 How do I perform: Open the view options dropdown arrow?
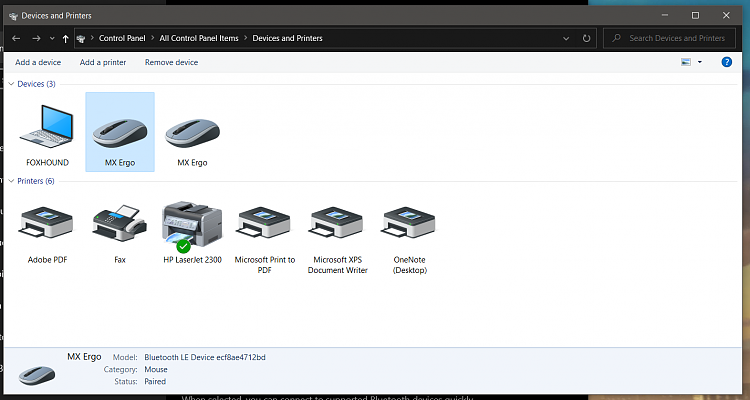click(x=700, y=62)
